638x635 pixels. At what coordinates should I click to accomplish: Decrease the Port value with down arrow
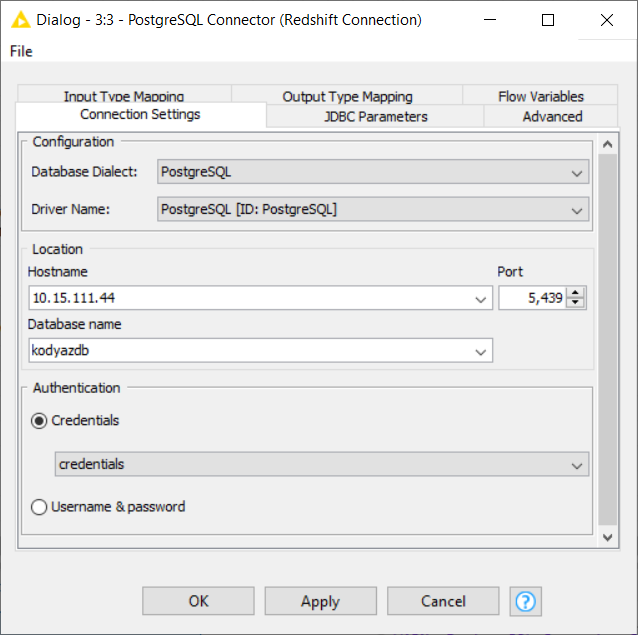click(x=575, y=302)
